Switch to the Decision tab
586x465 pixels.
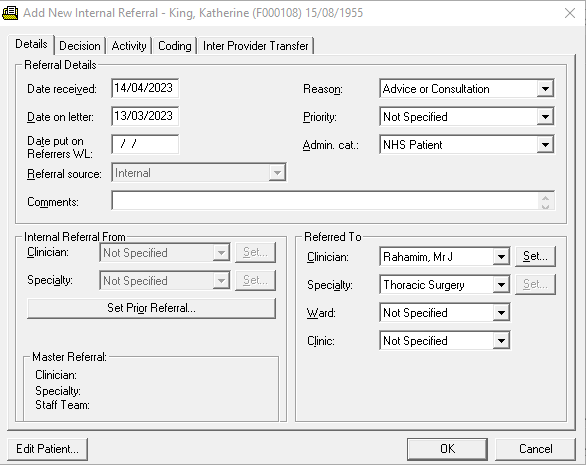click(80, 46)
